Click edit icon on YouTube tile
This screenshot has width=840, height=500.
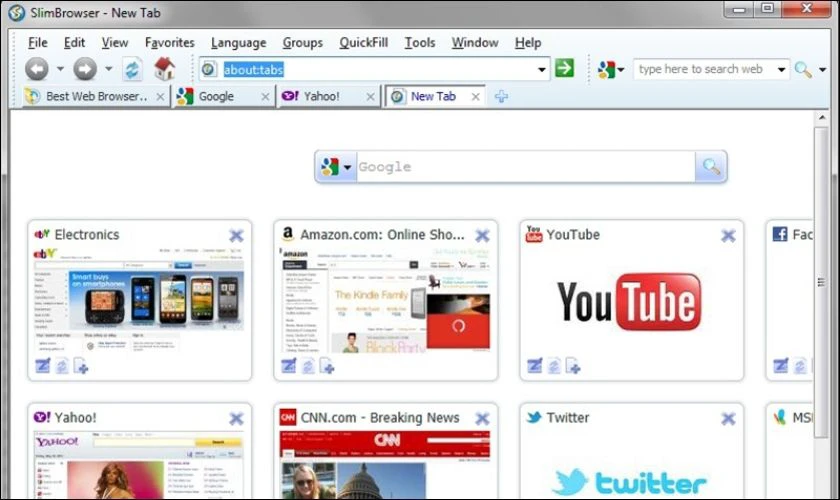tap(535, 366)
